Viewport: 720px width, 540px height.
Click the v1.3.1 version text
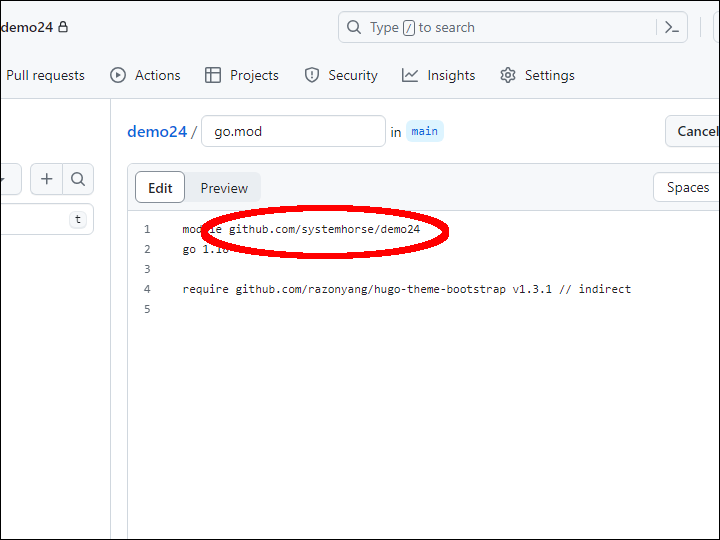[532, 289]
